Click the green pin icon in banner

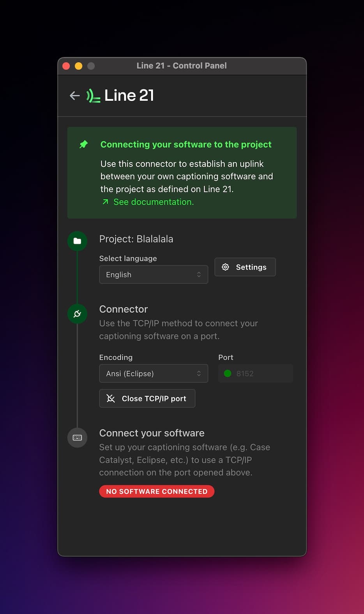coord(84,144)
